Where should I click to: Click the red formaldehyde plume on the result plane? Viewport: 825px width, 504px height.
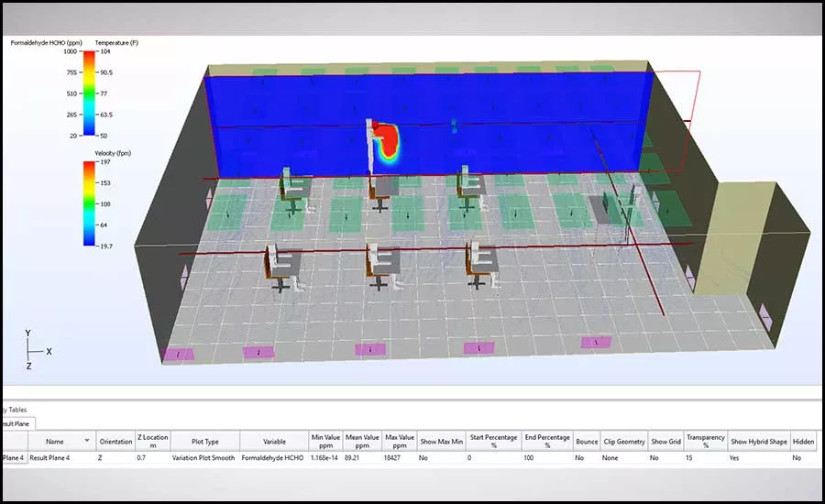[388, 140]
